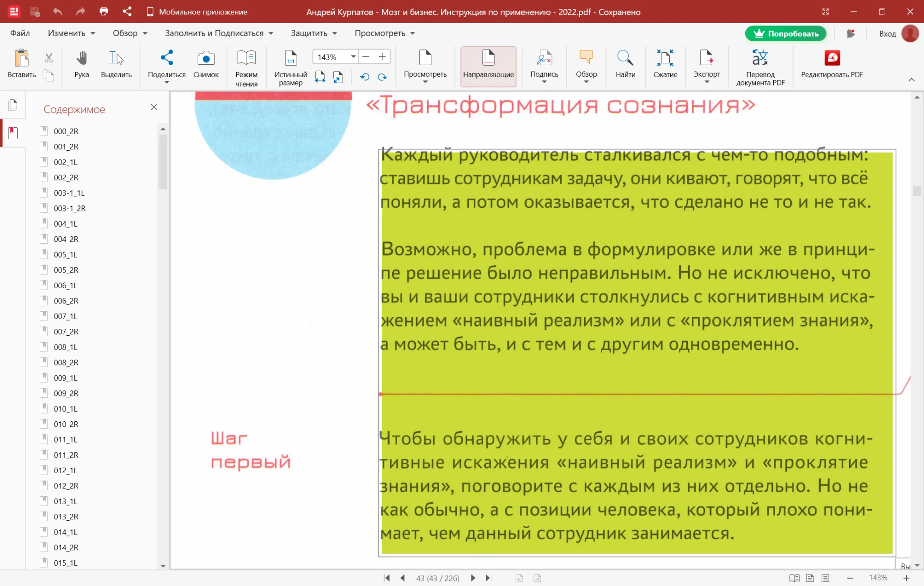Click the green Попробовать button
924x586 pixels.
click(785, 33)
